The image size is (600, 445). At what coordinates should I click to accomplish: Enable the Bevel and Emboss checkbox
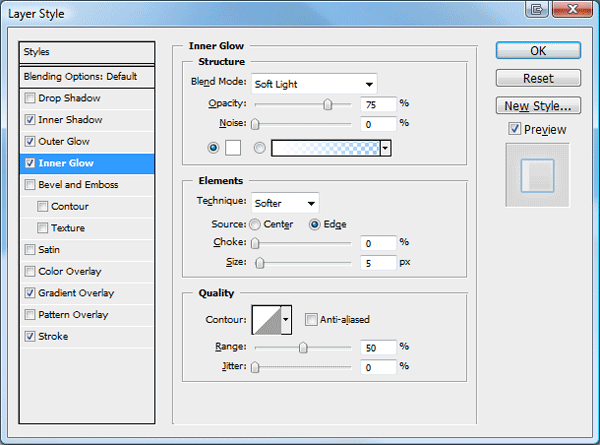pyautogui.click(x=29, y=185)
